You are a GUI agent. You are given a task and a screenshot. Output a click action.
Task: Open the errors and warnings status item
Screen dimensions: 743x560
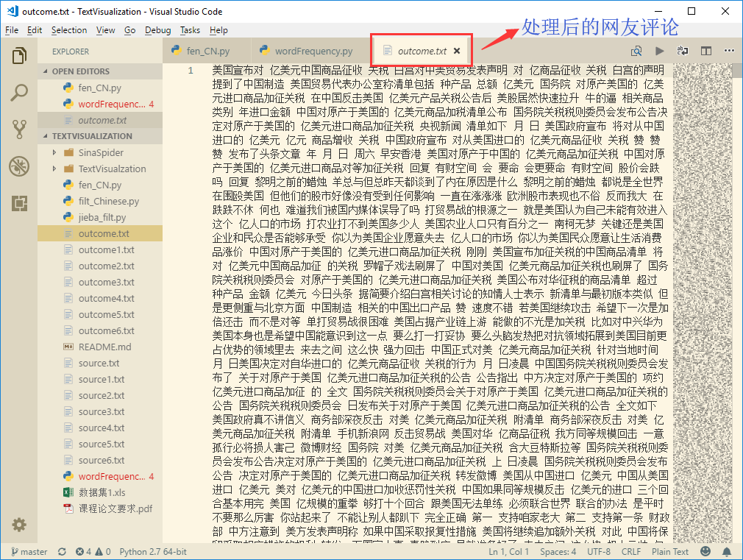pyautogui.click(x=93, y=552)
